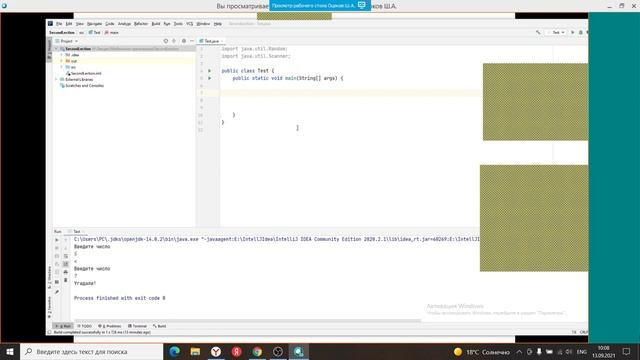Click the clear all trash icon
The height and width of the screenshot is (360, 640).
(66, 280)
